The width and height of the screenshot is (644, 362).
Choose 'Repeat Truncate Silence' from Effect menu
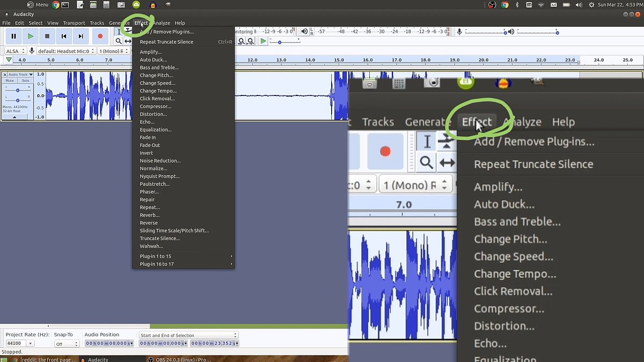tap(184, 42)
